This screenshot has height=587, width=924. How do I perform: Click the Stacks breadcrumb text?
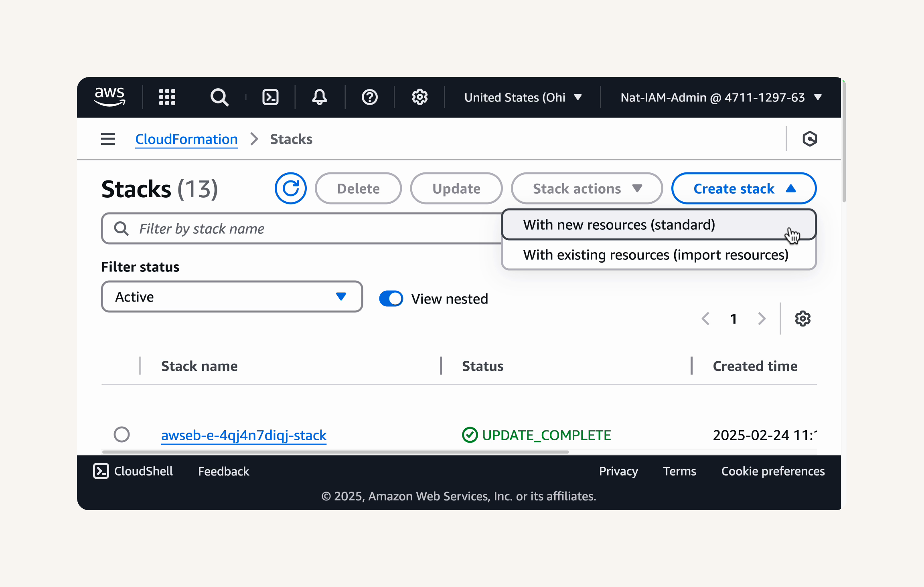pos(291,139)
